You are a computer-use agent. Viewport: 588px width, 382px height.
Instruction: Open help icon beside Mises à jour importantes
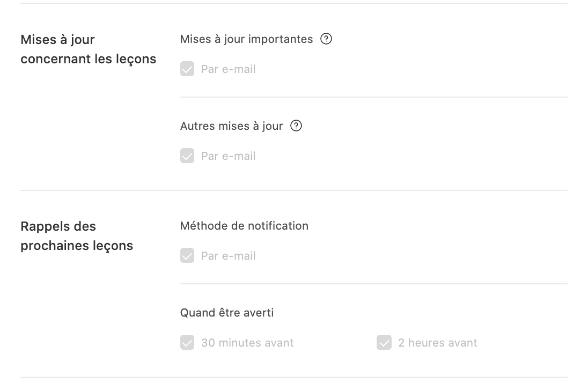(x=326, y=39)
